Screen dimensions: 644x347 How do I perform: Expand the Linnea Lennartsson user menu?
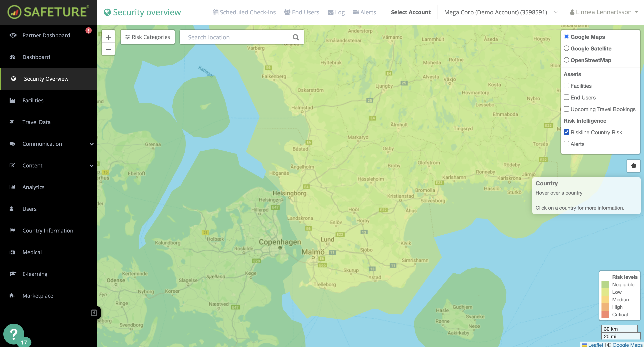604,12
